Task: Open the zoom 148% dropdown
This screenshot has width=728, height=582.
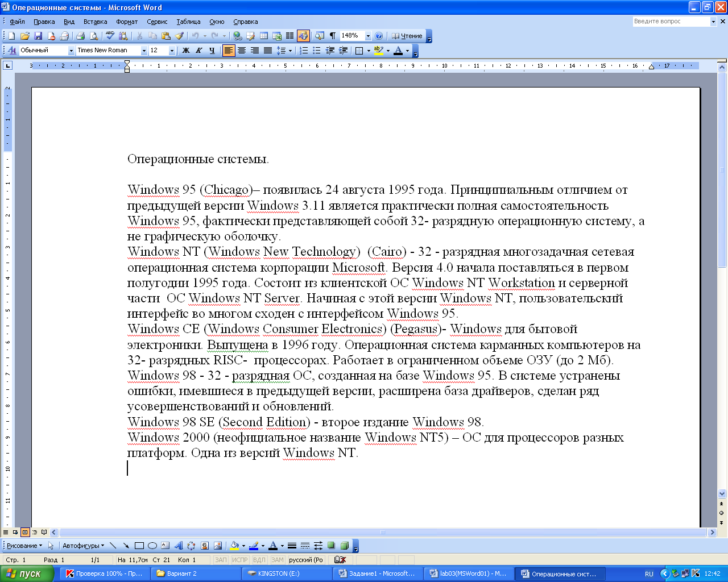Action: pos(368,36)
